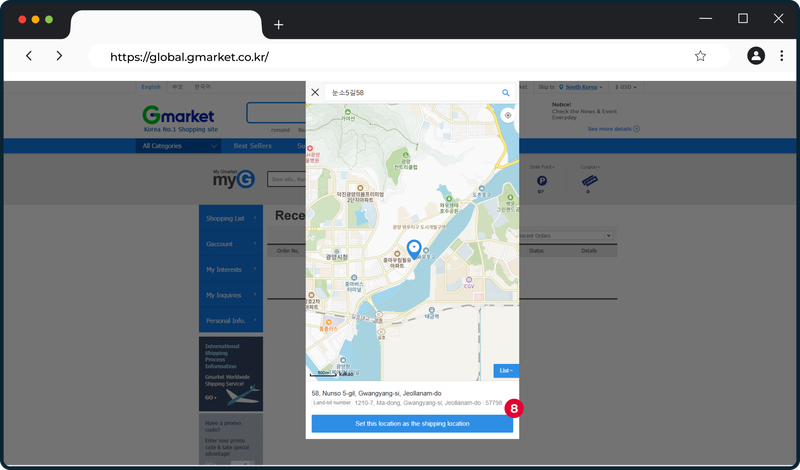The width and height of the screenshot is (800, 470).
Task: Open Personal Info. sidebar menu
Action: click(231, 320)
